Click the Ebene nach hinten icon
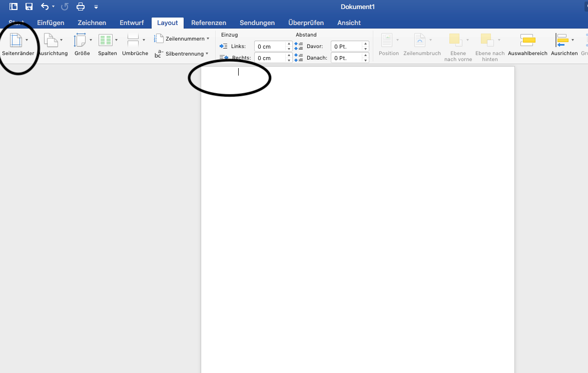 click(x=487, y=40)
